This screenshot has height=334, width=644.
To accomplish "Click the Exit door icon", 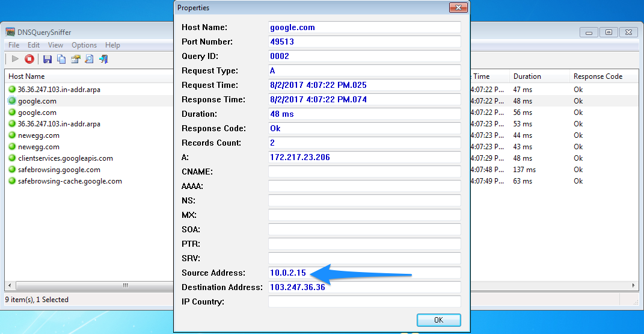I will pyautogui.click(x=103, y=59).
